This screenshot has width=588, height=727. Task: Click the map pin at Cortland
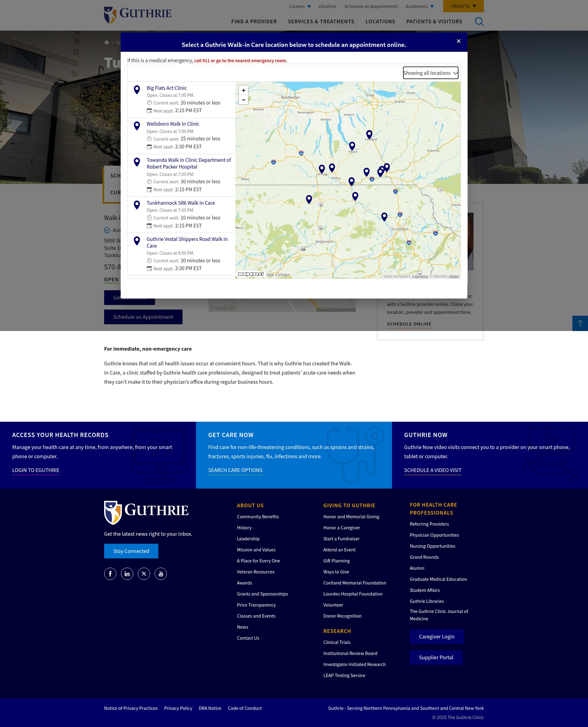[369, 134]
